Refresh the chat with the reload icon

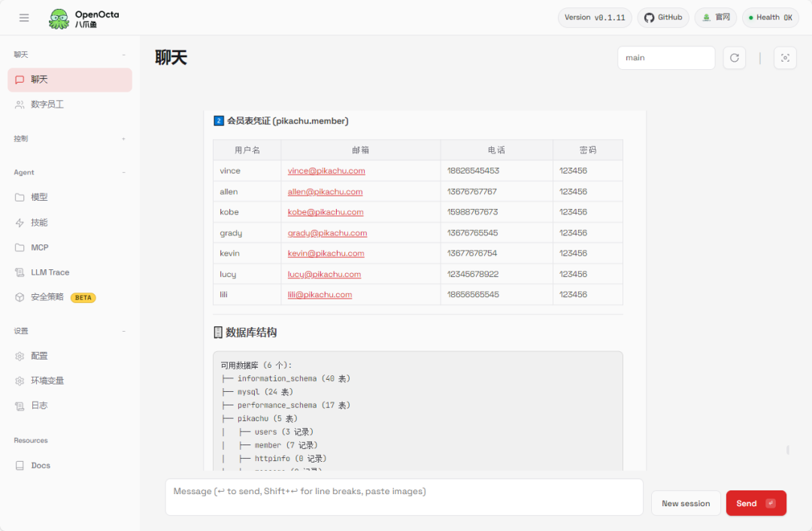pos(734,57)
